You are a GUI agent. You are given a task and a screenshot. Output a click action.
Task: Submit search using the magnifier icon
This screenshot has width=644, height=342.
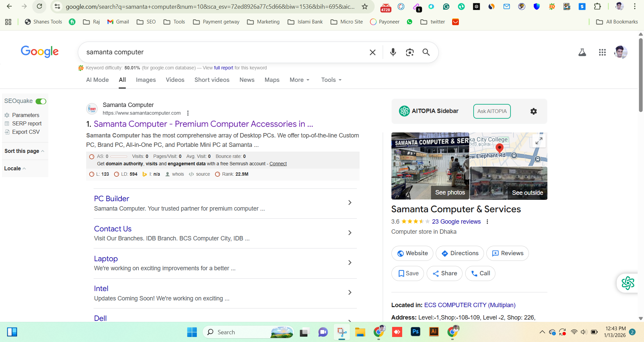426,52
